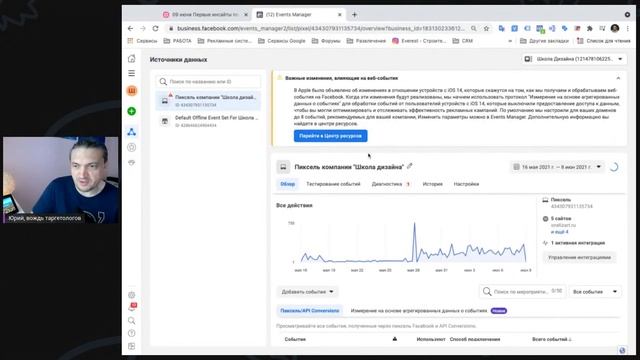Open the Chrome three-dot menu
Screen dimensions: 640x360
point(627,29)
